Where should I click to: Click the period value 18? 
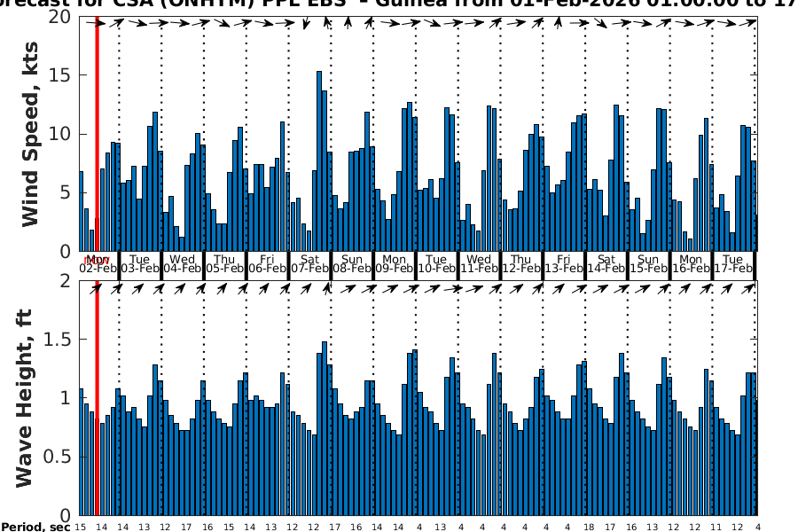[589, 527]
